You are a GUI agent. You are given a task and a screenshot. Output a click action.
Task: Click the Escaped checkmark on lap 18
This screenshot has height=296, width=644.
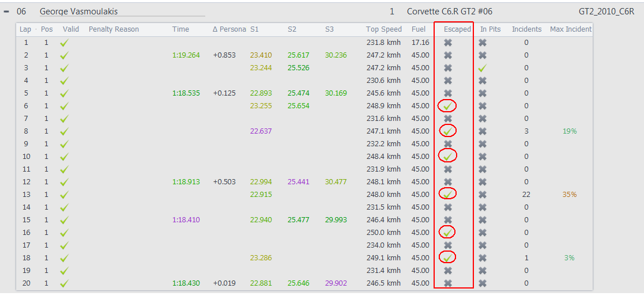447,258
